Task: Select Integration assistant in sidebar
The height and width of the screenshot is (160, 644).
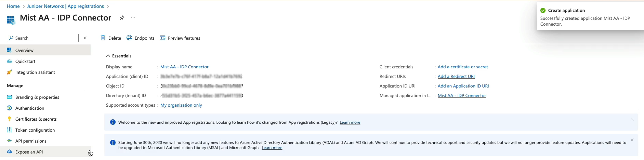Action: pos(35,72)
